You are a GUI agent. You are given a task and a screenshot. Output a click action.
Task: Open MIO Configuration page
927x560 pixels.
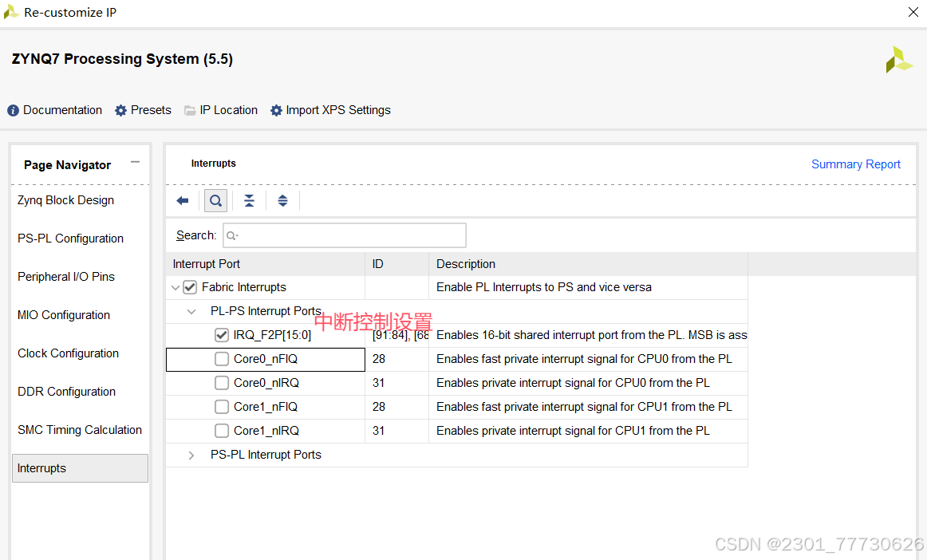point(64,315)
